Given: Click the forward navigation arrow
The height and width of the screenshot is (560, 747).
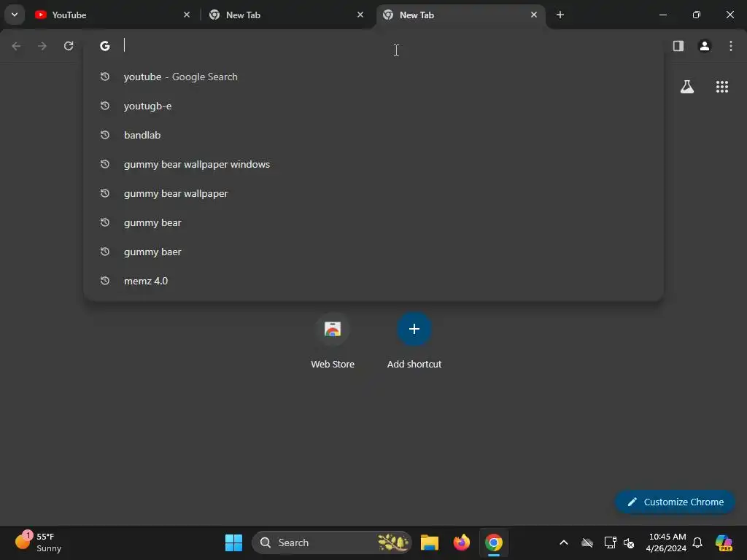Looking at the screenshot, I should [42, 46].
